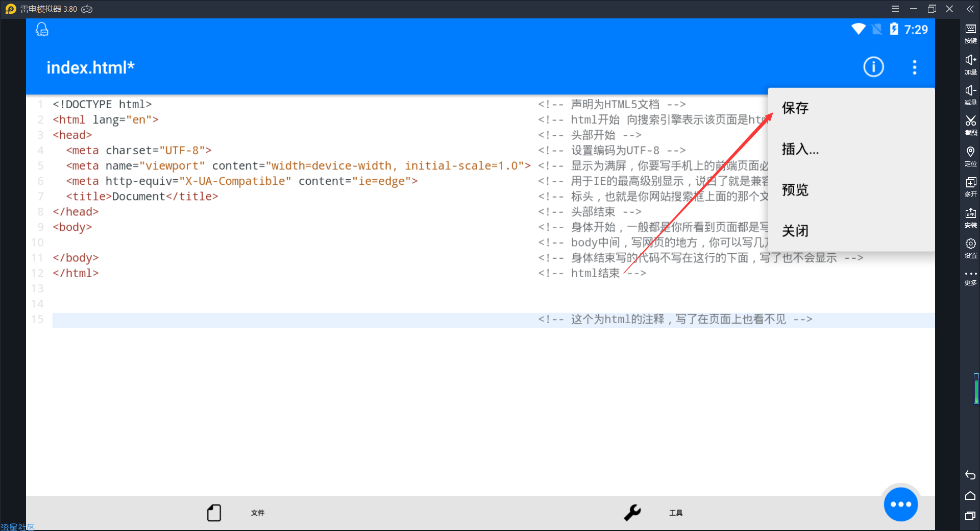Select 预览 in the popup menu
Viewport: 980px width, 531px height.
[x=851, y=190]
